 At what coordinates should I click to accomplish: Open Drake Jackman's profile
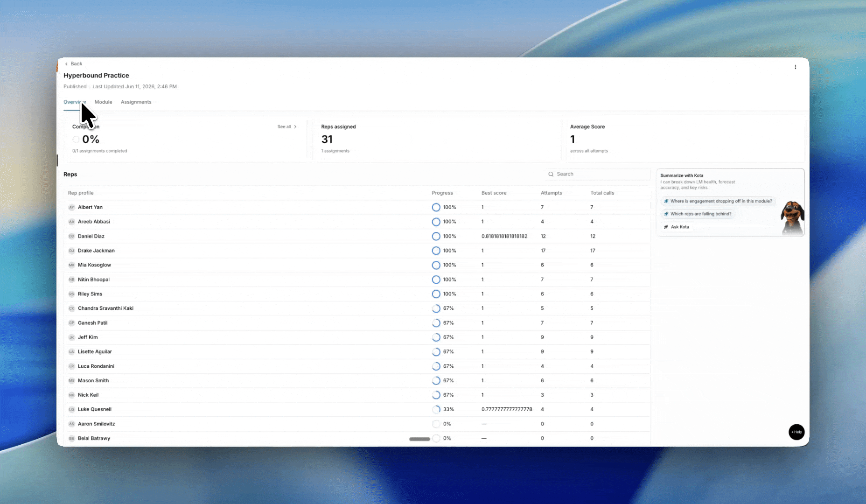[x=96, y=251]
